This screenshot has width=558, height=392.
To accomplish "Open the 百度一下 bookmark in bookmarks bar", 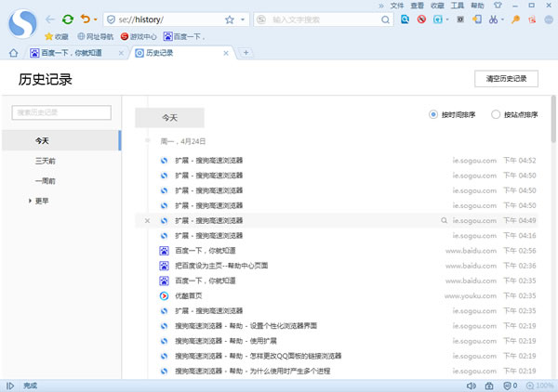I will click(x=184, y=36).
